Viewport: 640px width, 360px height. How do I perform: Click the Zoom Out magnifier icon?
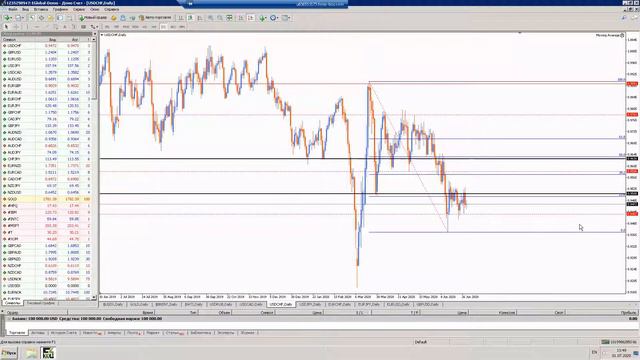click(220, 18)
